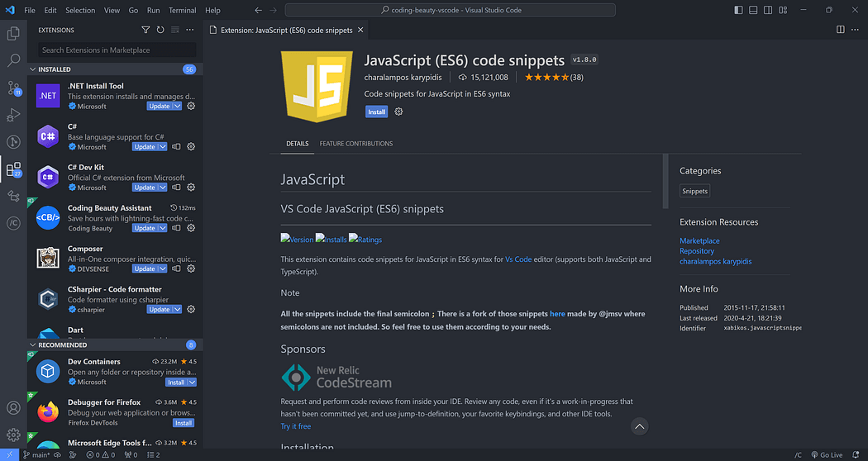Toggle the bottom panel

tap(753, 10)
